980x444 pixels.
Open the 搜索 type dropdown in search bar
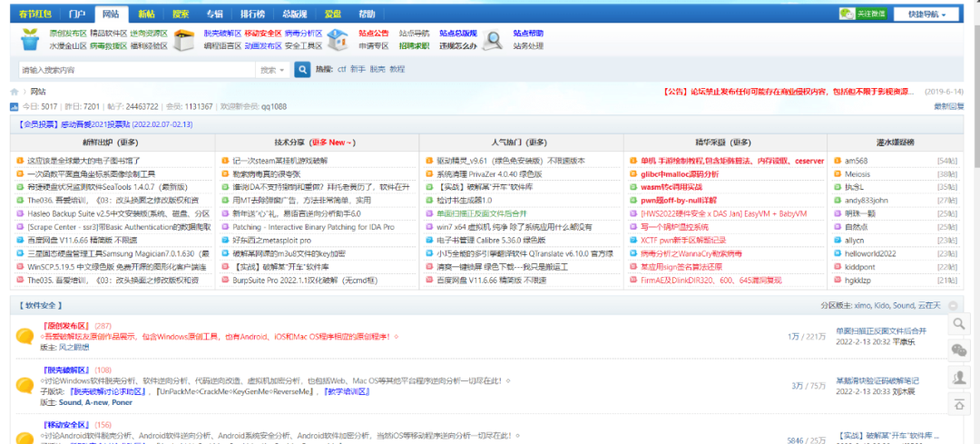pyautogui.click(x=271, y=69)
